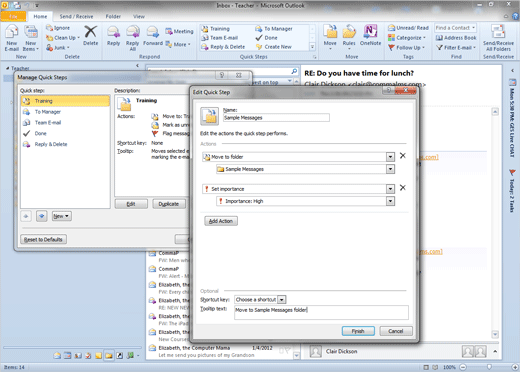Run the Reply & Delete quick step in ribbon
This screenshot has height=372, width=520.
pyautogui.click(x=223, y=47)
